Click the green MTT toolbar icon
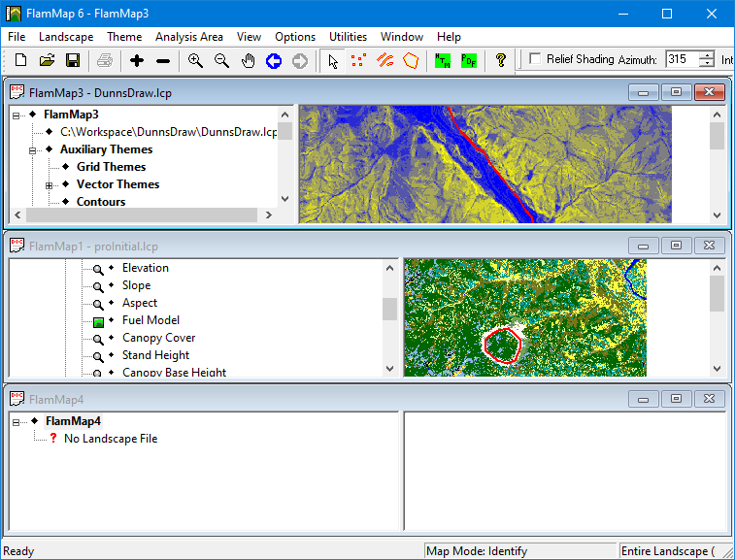 [x=443, y=60]
